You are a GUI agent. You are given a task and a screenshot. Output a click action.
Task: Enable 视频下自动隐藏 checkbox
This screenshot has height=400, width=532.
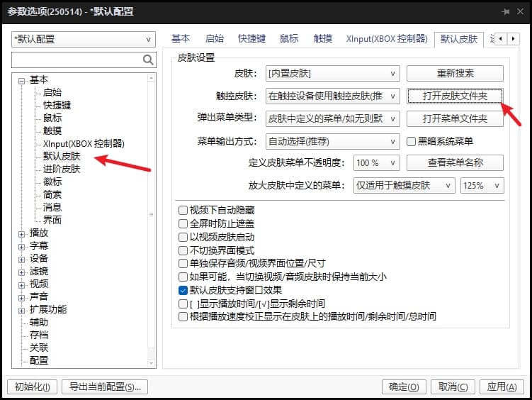click(183, 210)
